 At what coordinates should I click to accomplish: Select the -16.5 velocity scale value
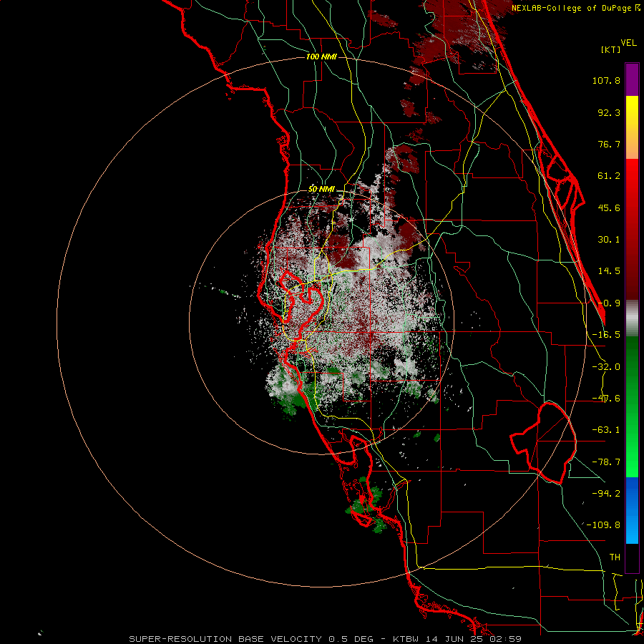606,335
